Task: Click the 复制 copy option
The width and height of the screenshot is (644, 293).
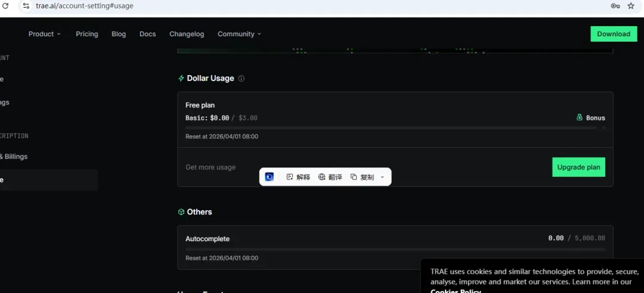Action: tap(363, 177)
